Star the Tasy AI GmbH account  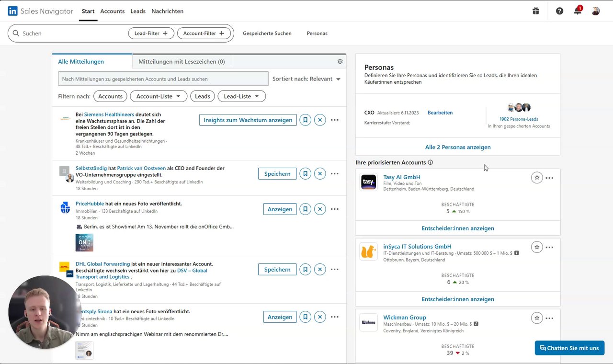coord(537,178)
